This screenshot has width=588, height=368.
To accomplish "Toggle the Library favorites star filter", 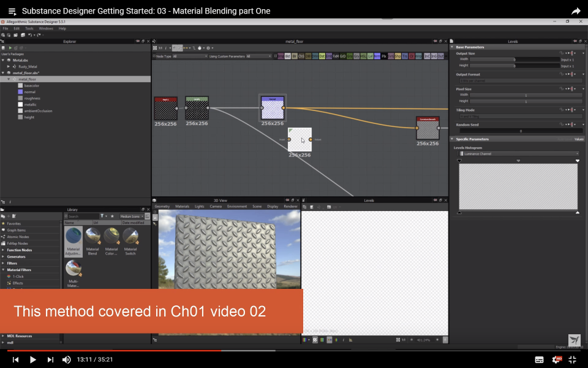I will pos(111,217).
